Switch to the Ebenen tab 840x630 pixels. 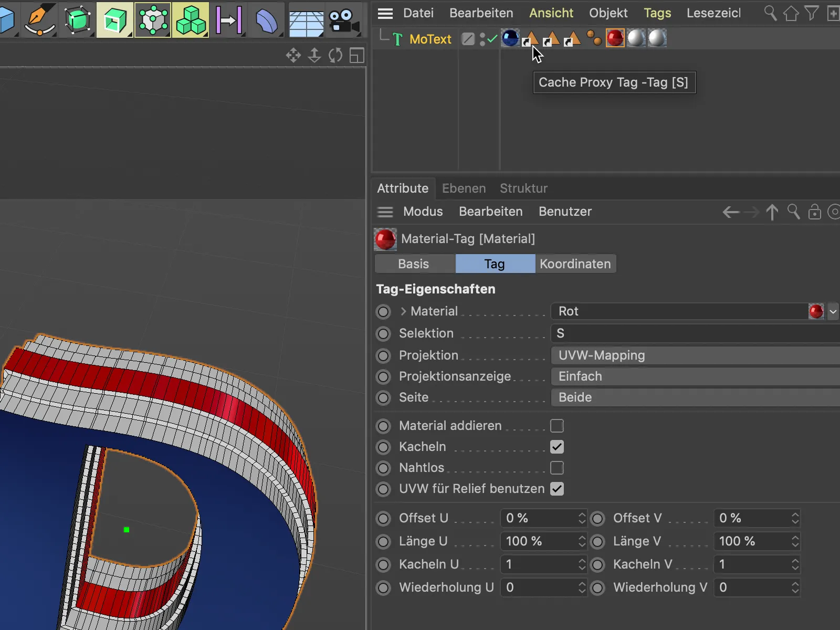pyautogui.click(x=464, y=188)
